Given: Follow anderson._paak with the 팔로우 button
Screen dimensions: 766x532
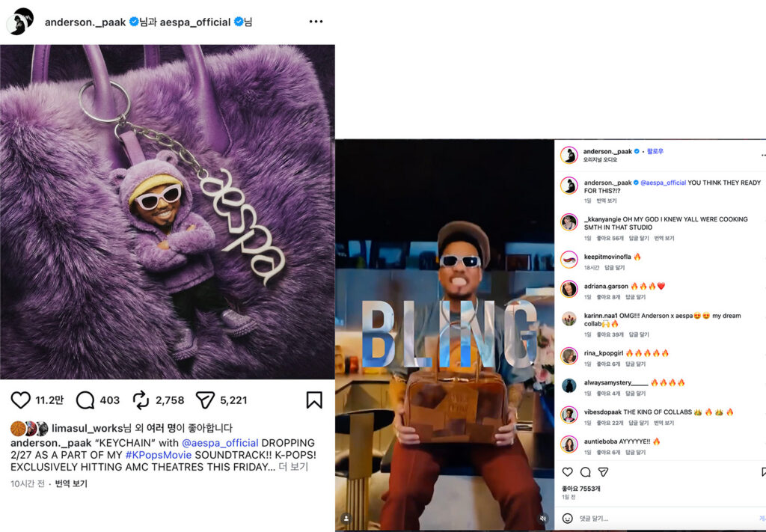Looking at the screenshot, I should click(655, 151).
